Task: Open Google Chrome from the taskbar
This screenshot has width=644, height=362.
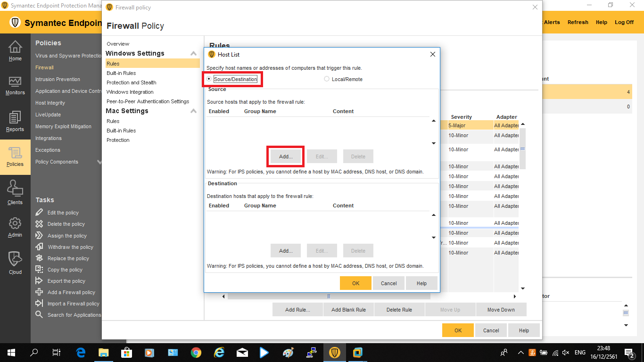Action: [x=196, y=353]
